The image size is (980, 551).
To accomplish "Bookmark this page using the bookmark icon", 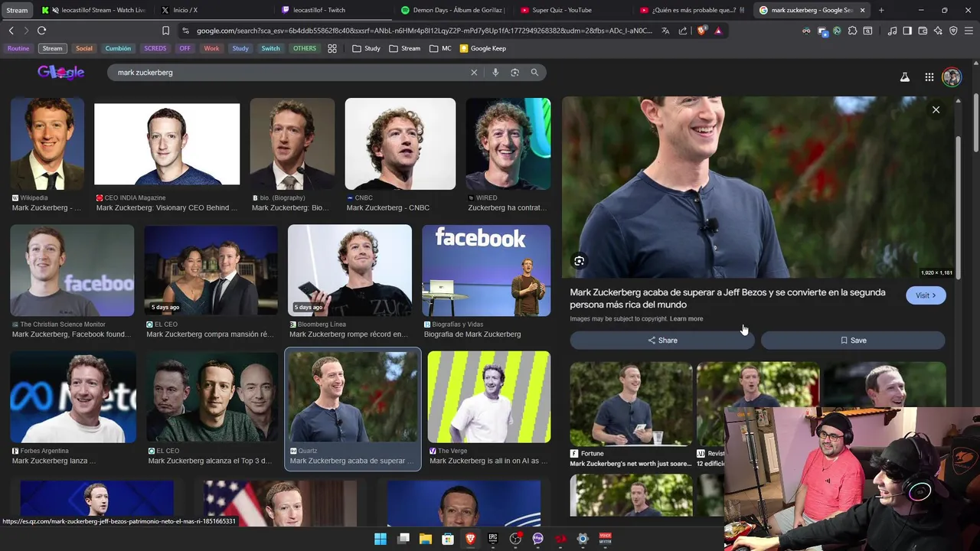I will tap(165, 31).
